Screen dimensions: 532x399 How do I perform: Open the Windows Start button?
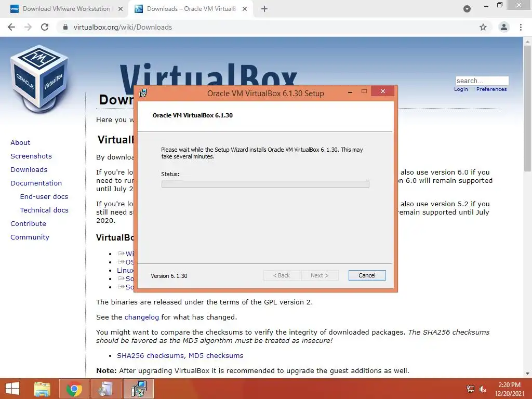(x=12, y=389)
